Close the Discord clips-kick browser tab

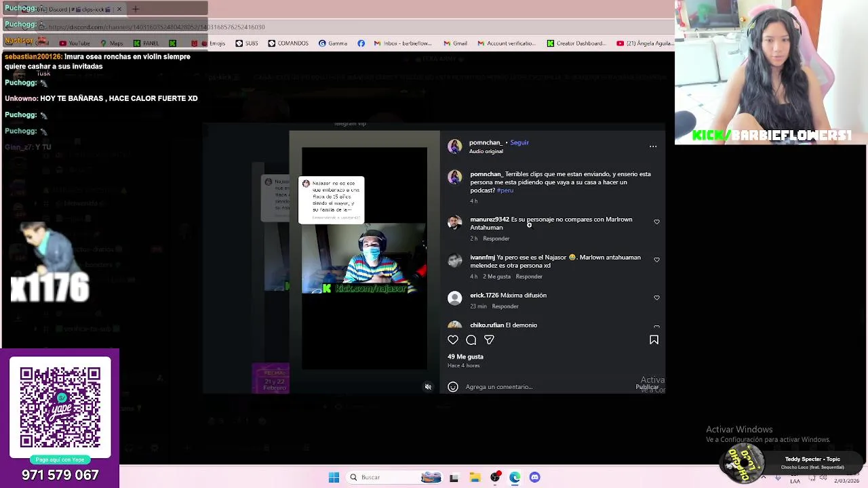(x=119, y=9)
